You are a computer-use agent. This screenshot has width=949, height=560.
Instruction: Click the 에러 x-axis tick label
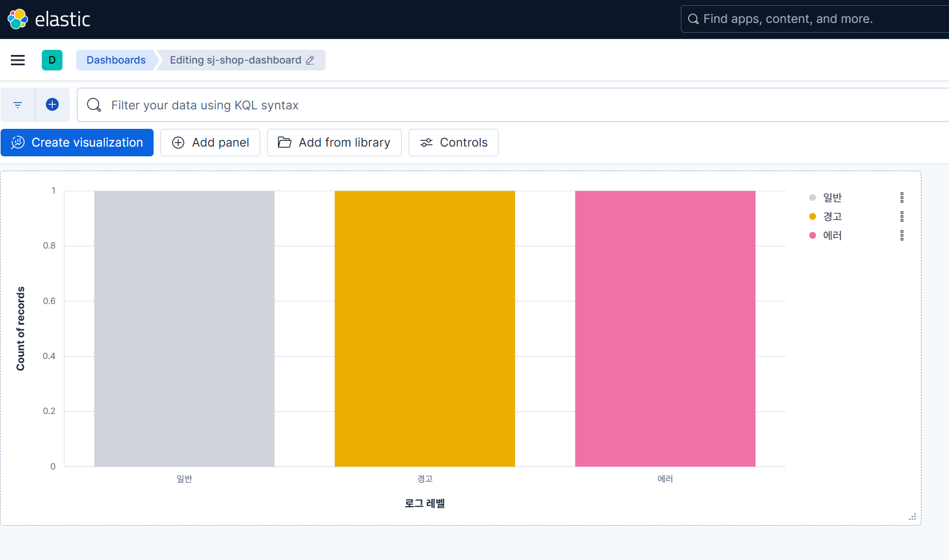pos(665,479)
